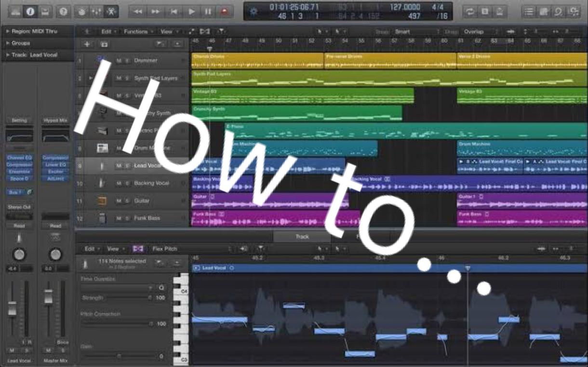Open the Media Browser button
This screenshot has height=367, width=588.
tap(574, 12)
